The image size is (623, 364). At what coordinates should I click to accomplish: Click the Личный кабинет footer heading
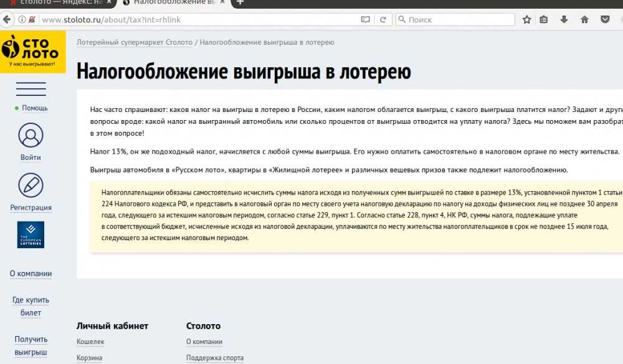(112, 326)
